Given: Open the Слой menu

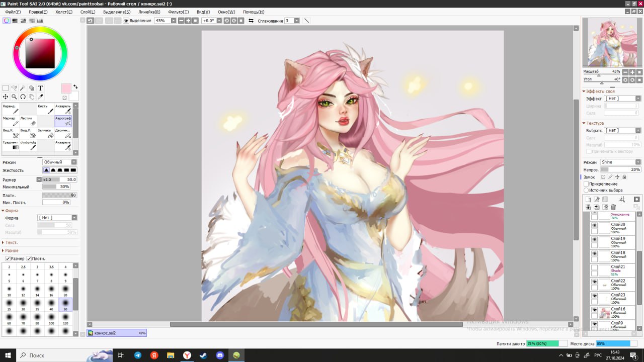Looking at the screenshot, I should 88,12.
